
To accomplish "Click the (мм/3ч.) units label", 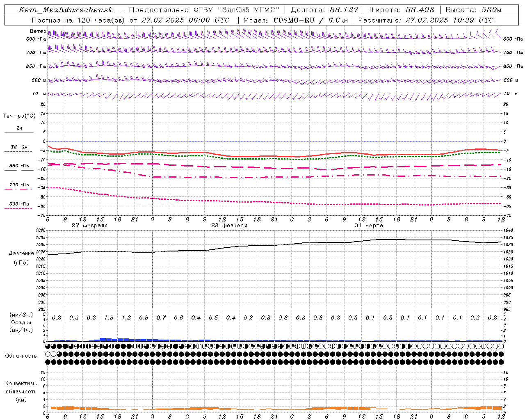I will (21, 315).
